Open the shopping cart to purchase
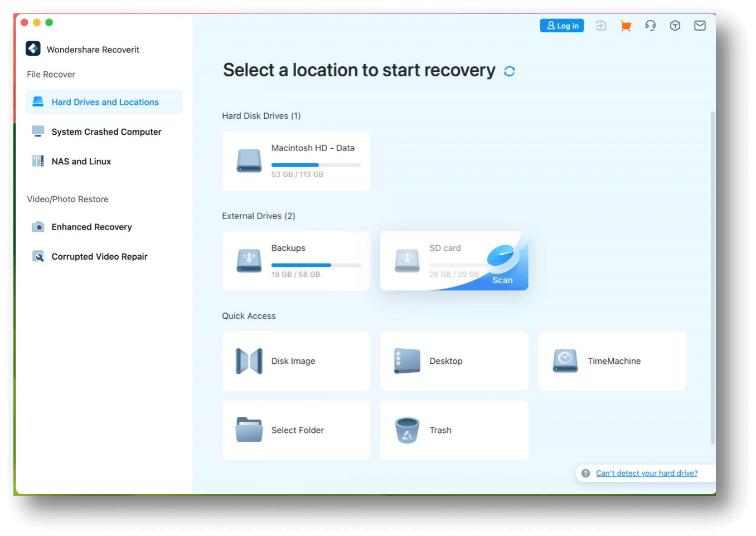Viewport: 756px width, 536px height. pos(625,25)
